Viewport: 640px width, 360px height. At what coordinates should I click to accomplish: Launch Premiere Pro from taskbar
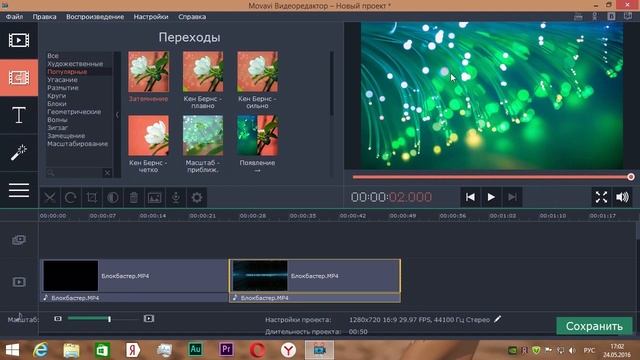(x=226, y=349)
